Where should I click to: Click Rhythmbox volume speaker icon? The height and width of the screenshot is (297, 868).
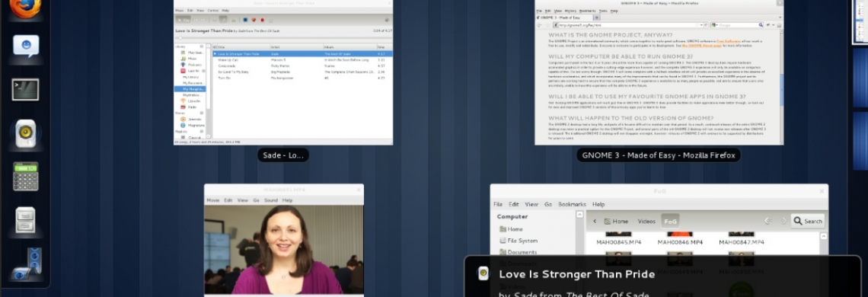coord(387,20)
